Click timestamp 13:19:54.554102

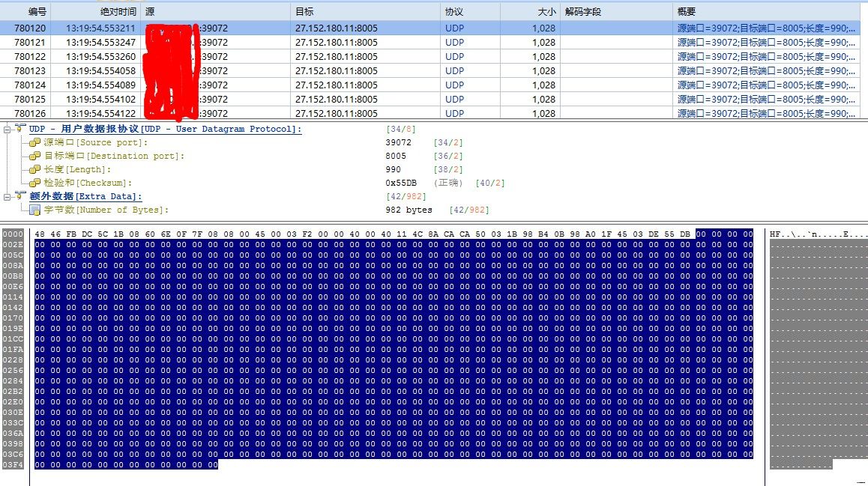coord(100,100)
